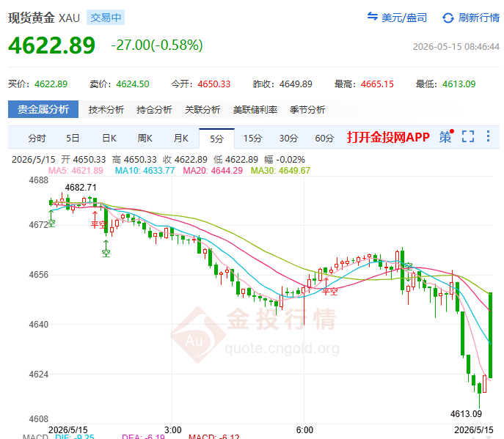Open the 技术分析 tab
This screenshot has width=504, height=439.
tap(106, 110)
